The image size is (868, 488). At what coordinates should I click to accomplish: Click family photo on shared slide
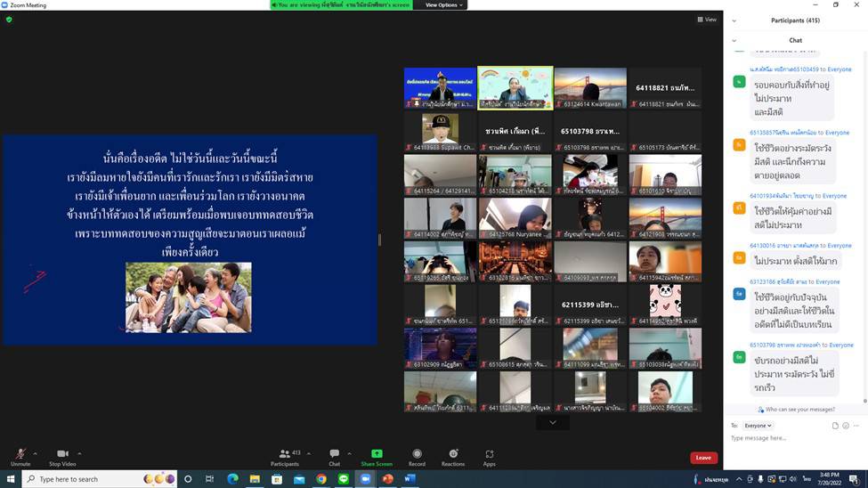point(188,297)
